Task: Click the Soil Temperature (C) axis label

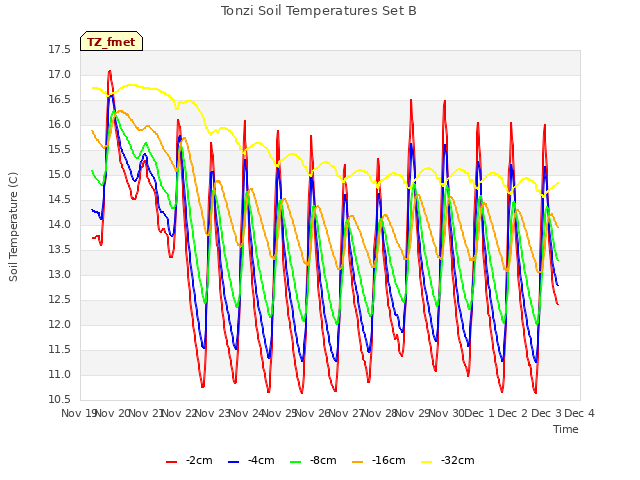Action: [13, 227]
